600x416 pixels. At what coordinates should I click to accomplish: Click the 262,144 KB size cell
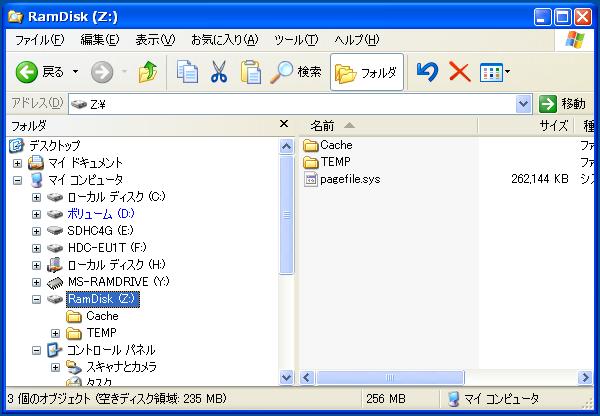click(540, 179)
